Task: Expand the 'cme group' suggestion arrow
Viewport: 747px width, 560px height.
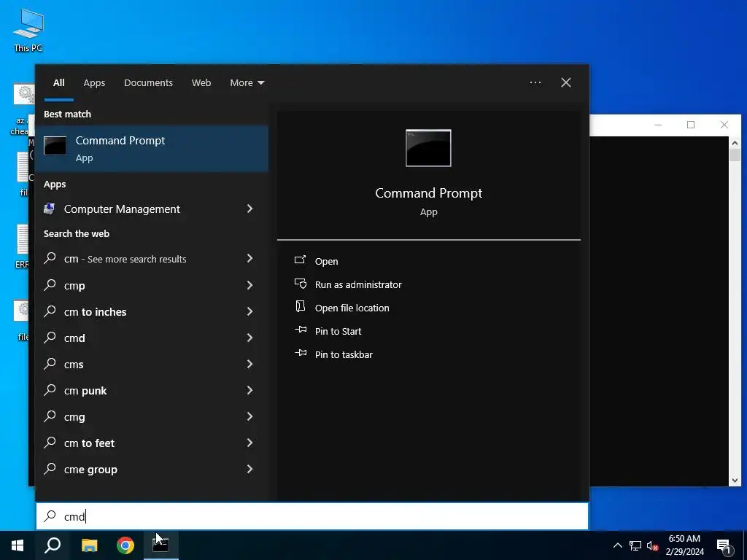Action: tap(249, 469)
